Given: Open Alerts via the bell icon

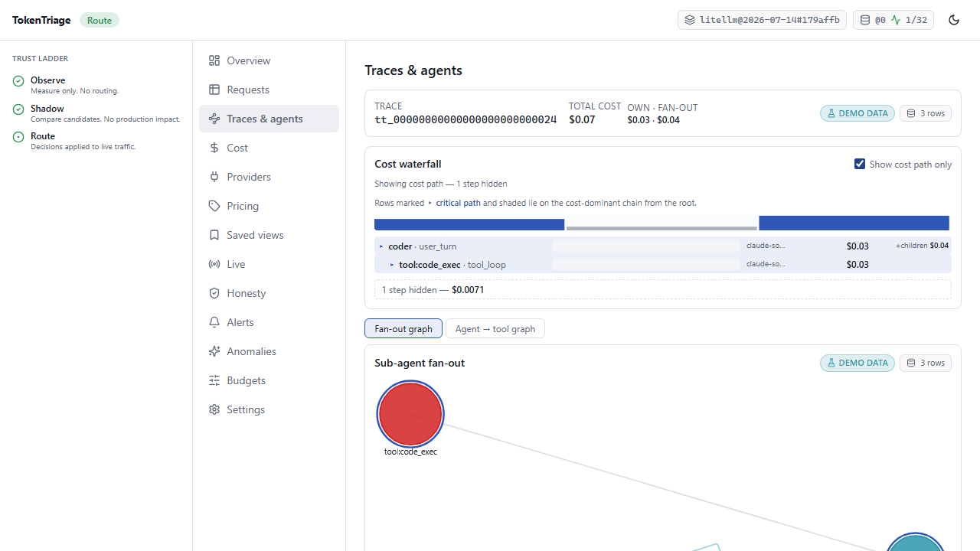Looking at the screenshot, I should [x=214, y=322].
